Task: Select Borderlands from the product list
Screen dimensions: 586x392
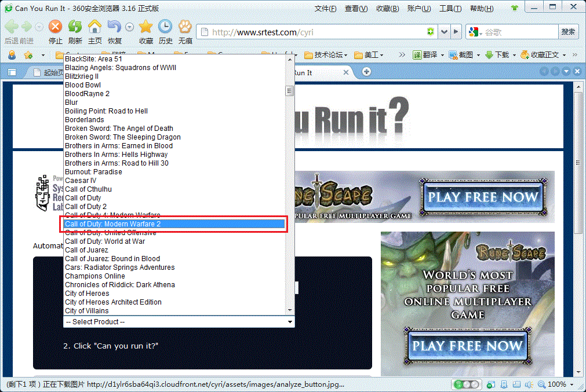Action: (174, 120)
